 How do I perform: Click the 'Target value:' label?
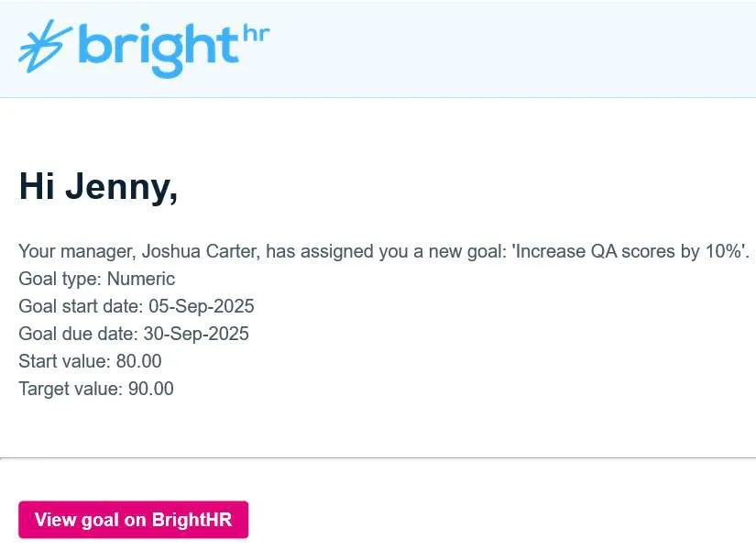tap(70, 389)
